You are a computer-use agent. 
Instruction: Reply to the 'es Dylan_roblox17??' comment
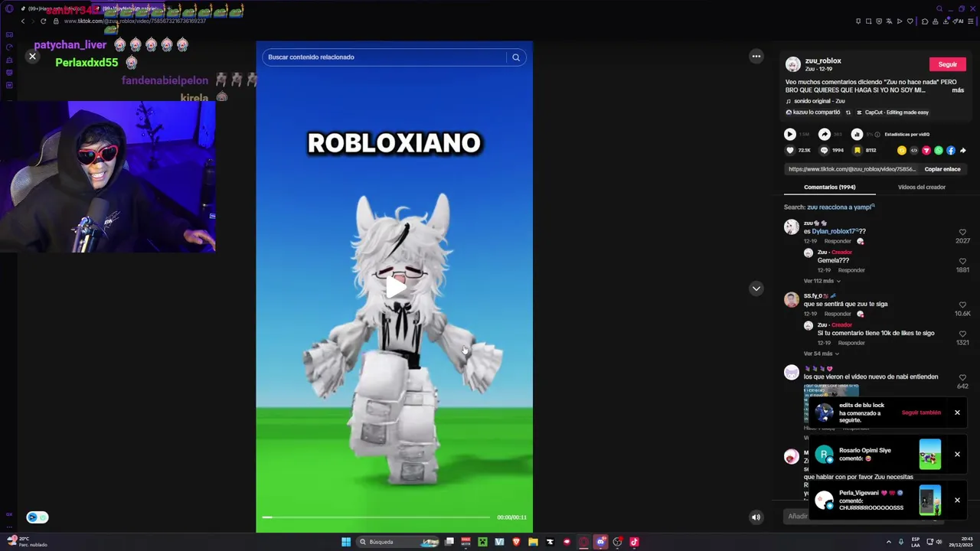838,241
